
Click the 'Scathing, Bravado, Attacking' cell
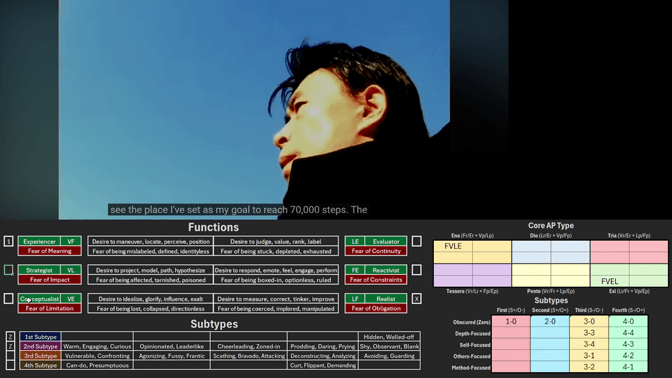pos(249,356)
